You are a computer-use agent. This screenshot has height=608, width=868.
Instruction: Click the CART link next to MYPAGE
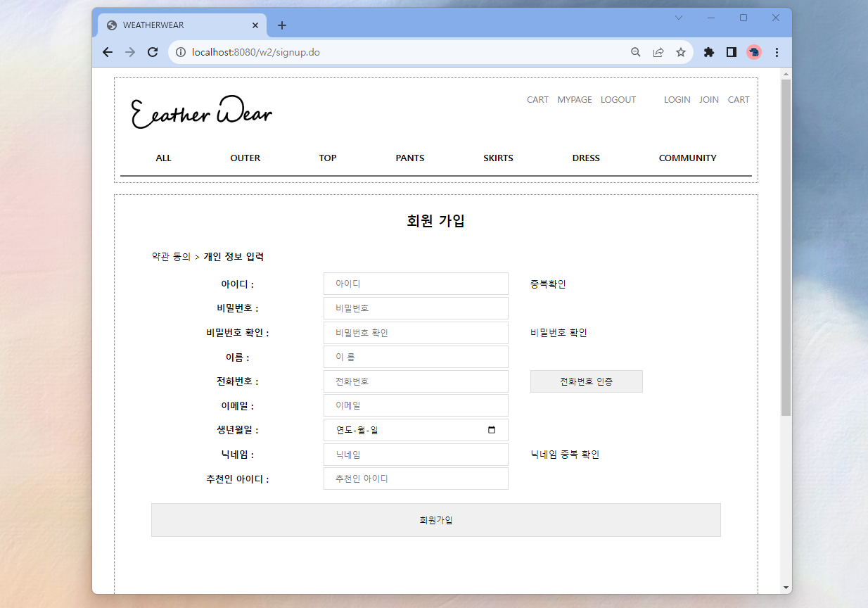tap(537, 100)
